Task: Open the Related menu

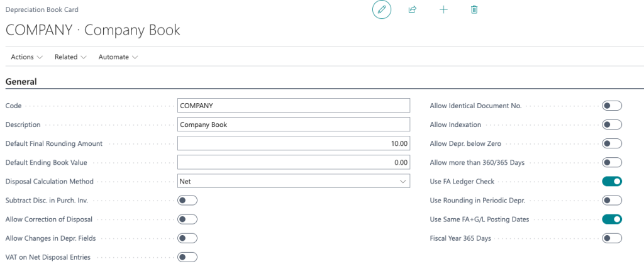Action: pyautogui.click(x=70, y=57)
